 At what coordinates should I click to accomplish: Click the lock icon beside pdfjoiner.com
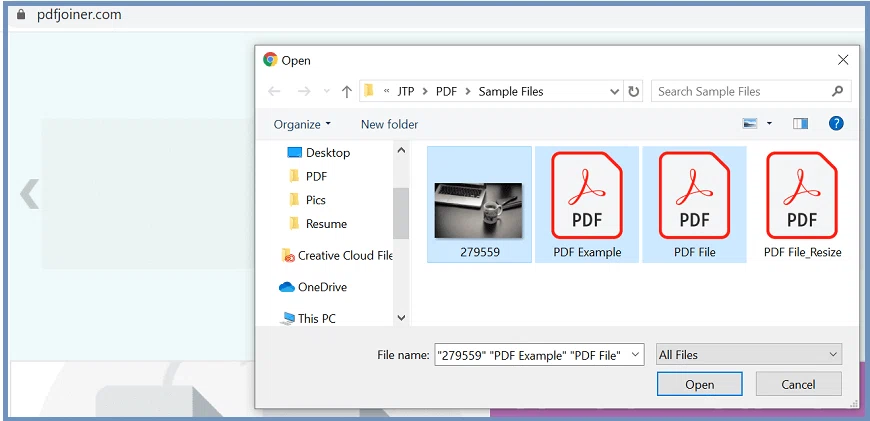[x=21, y=15]
